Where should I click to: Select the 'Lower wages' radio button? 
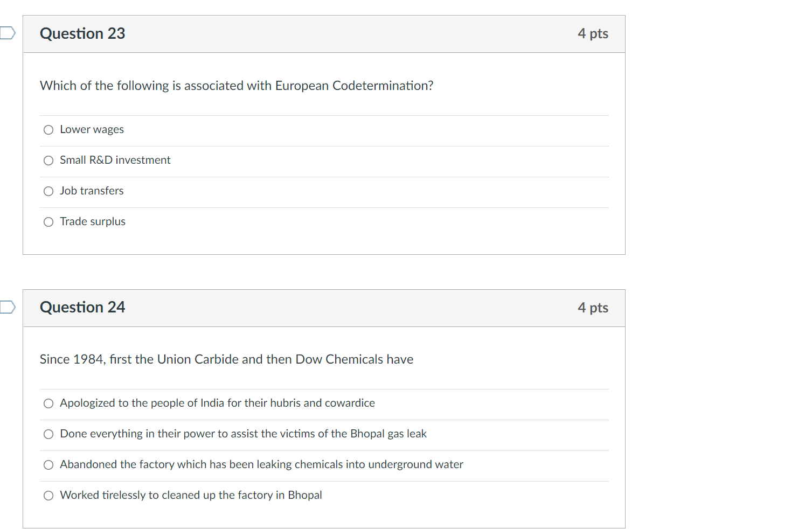click(48, 130)
